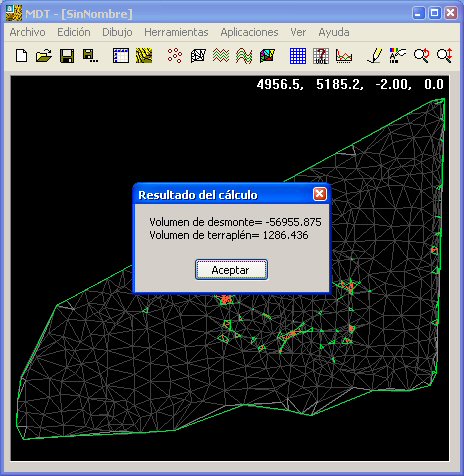Click the red points cloud toolbar icon
This screenshot has height=476, width=464.
click(x=175, y=56)
